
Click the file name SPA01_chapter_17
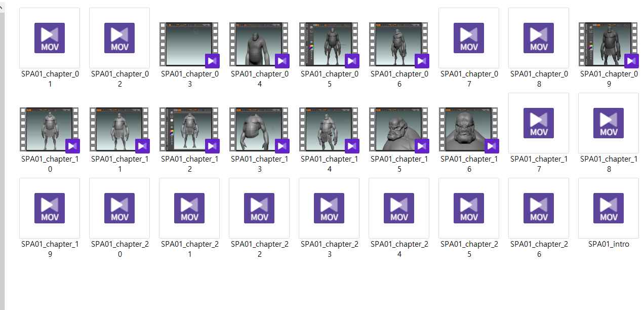click(x=539, y=164)
